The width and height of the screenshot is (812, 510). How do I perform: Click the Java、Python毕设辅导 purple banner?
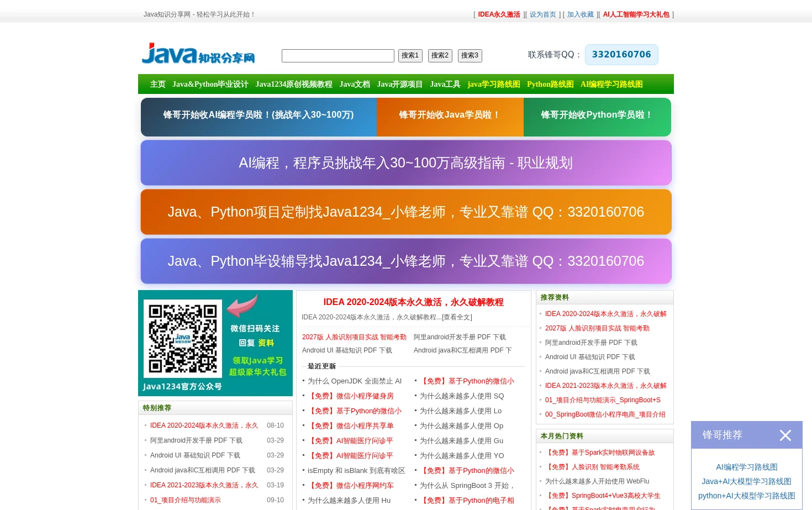(x=406, y=261)
